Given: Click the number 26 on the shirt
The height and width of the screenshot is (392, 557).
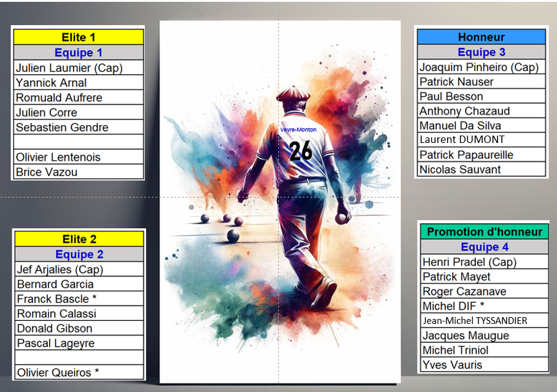Looking at the screenshot, I should click(300, 151).
